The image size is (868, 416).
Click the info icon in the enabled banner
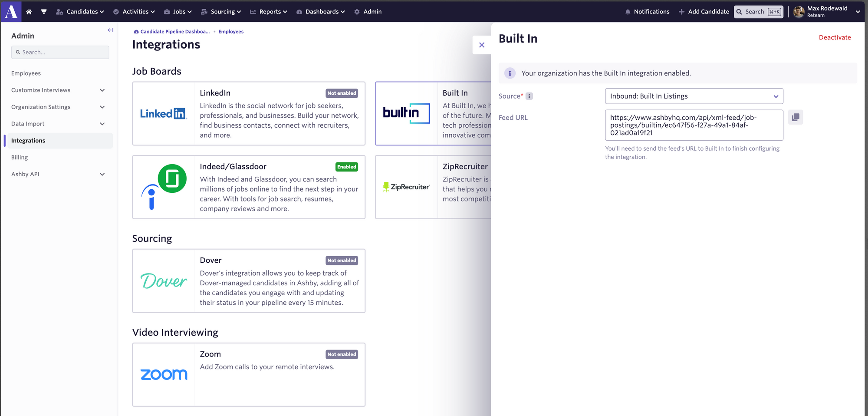pyautogui.click(x=510, y=73)
